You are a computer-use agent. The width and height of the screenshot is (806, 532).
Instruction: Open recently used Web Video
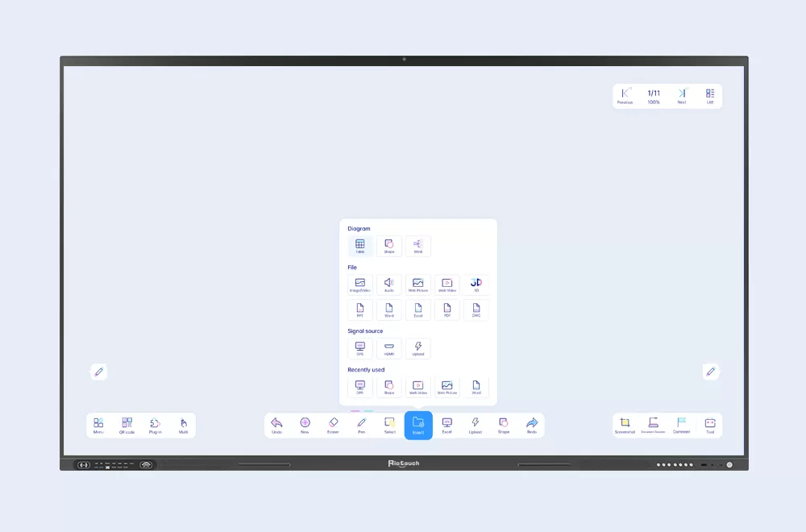418,387
